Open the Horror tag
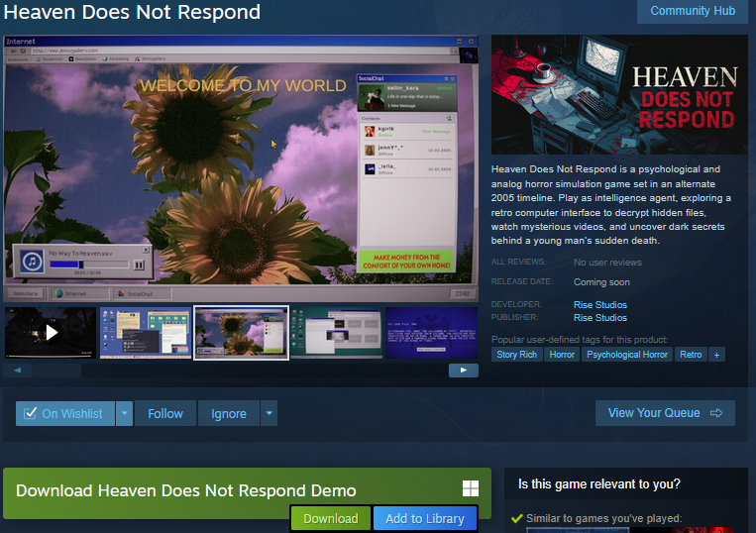 (x=562, y=355)
